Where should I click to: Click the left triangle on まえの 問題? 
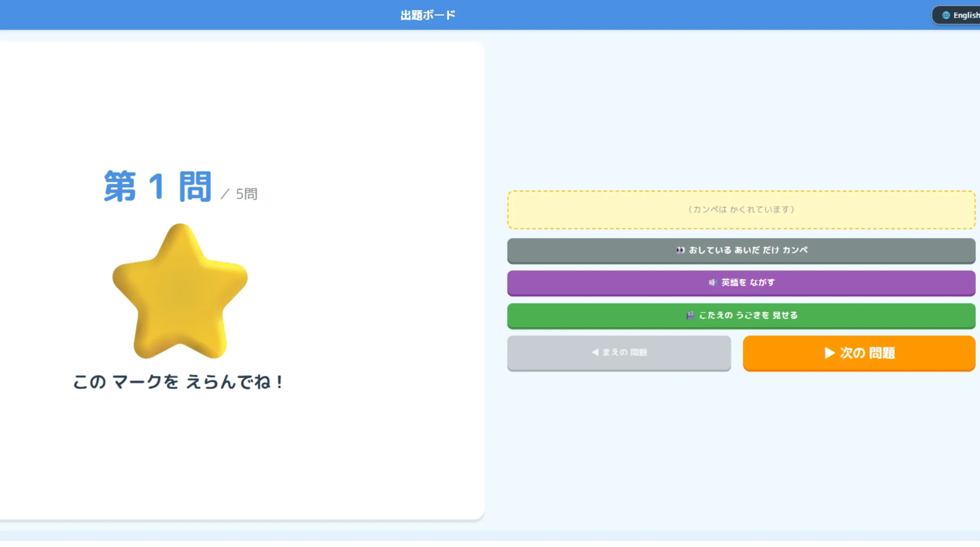coord(595,352)
